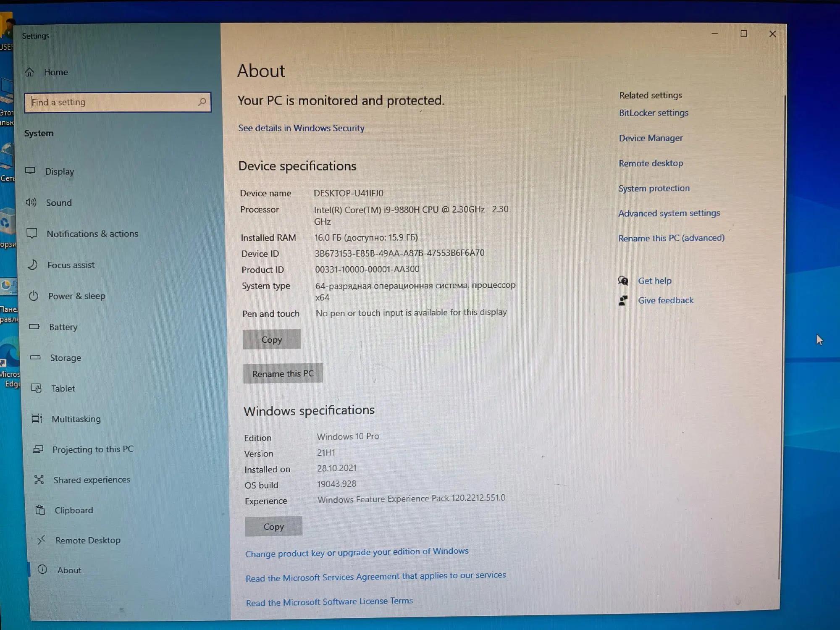Click the Display monitor icon
Viewport: 840px width, 630px height.
pos(30,171)
